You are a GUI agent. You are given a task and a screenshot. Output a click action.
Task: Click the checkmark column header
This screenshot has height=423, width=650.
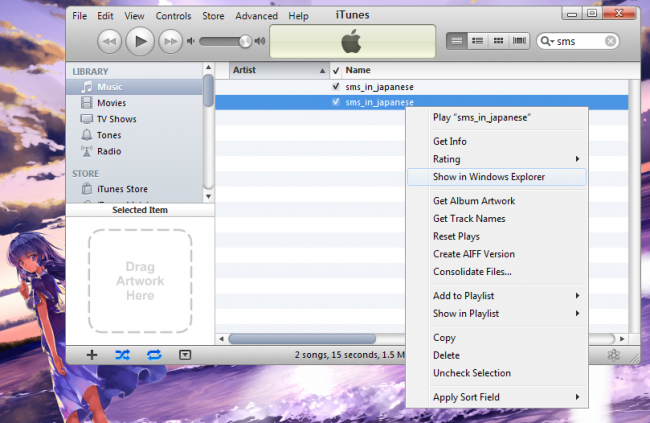[336, 70]
